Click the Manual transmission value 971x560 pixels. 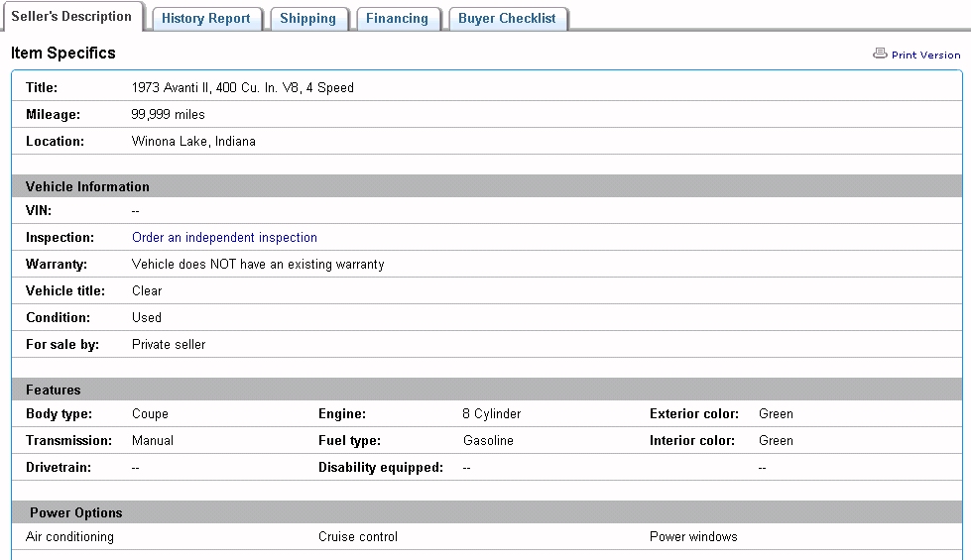point(153,441)
